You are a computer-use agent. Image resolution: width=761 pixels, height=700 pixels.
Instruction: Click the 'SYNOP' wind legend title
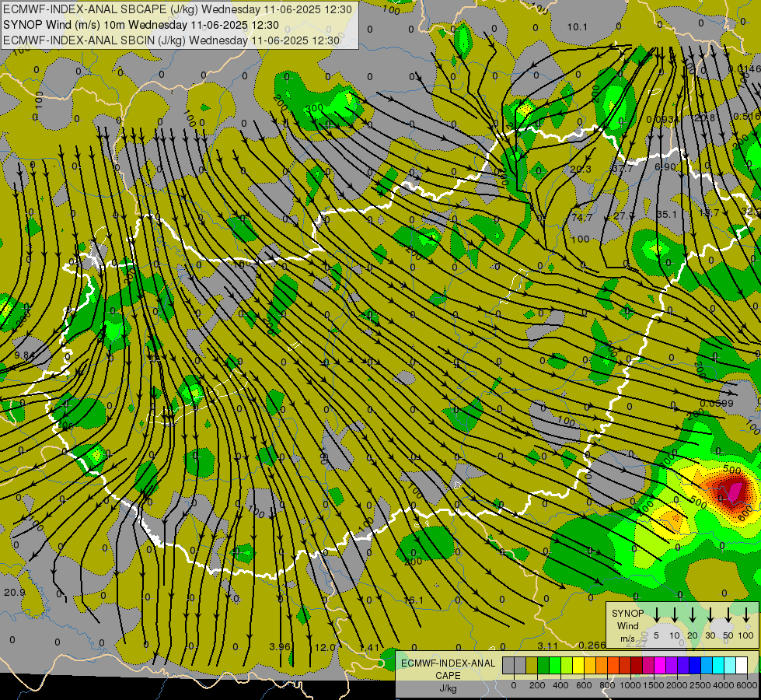627,614
